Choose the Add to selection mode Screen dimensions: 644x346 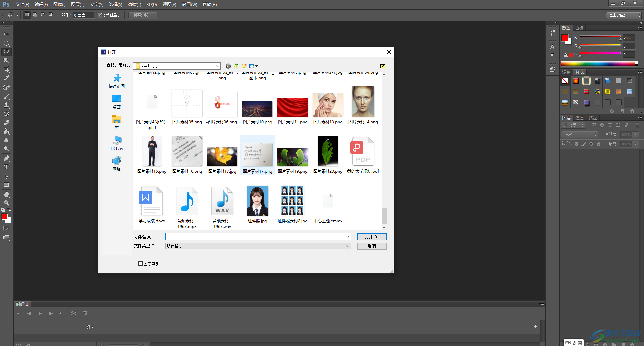(35, 15)
